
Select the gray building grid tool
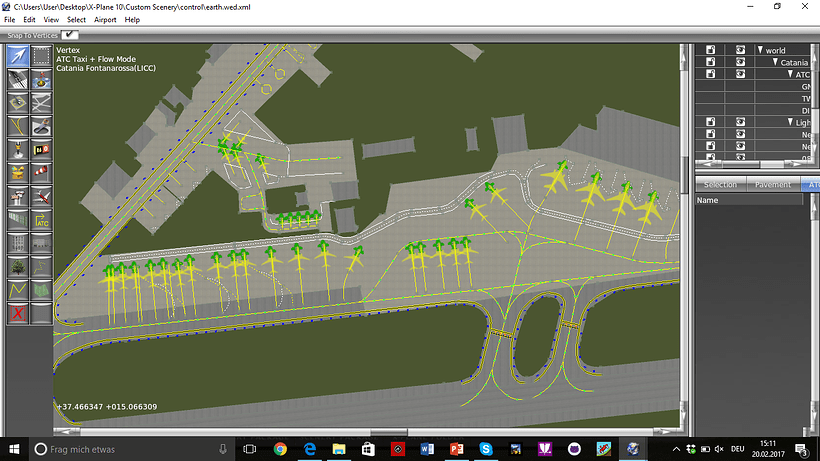[x=18, y=244]
